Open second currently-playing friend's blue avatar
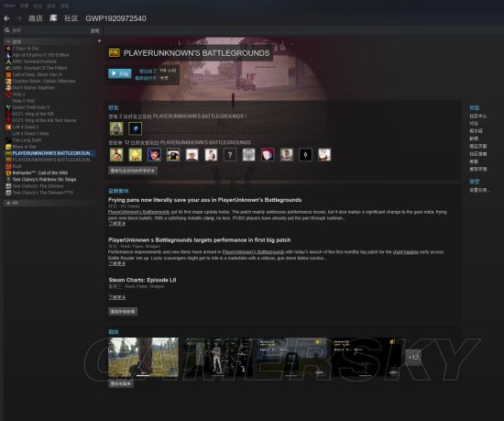The width and height of the screenshot is (504, 421). pos(136,128)
